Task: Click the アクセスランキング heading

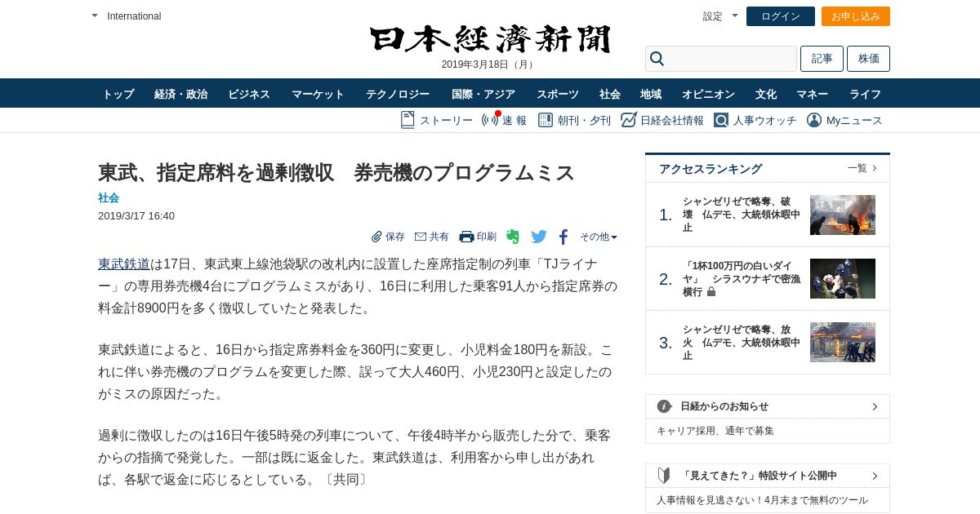Action: coord(710,169)
